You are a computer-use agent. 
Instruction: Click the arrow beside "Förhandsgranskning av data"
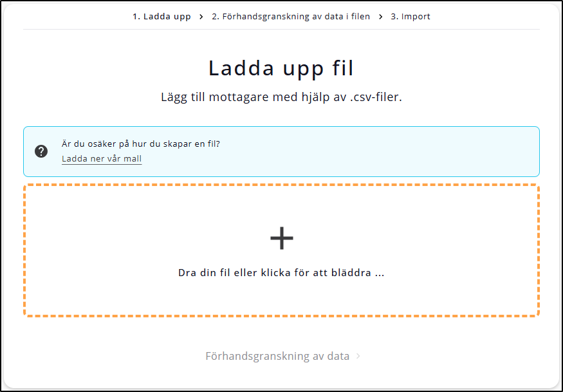(358, 356)
